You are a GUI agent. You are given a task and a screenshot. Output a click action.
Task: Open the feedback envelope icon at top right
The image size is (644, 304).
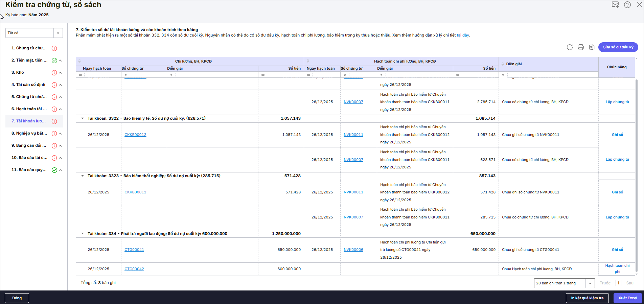[x=615, y=5]
